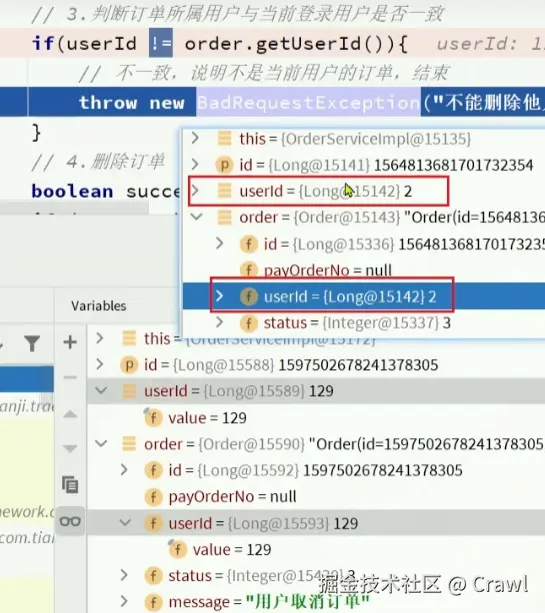Expand highlighted userId field in popup
This screenshot has width=545, height=613.
(220, 296)
